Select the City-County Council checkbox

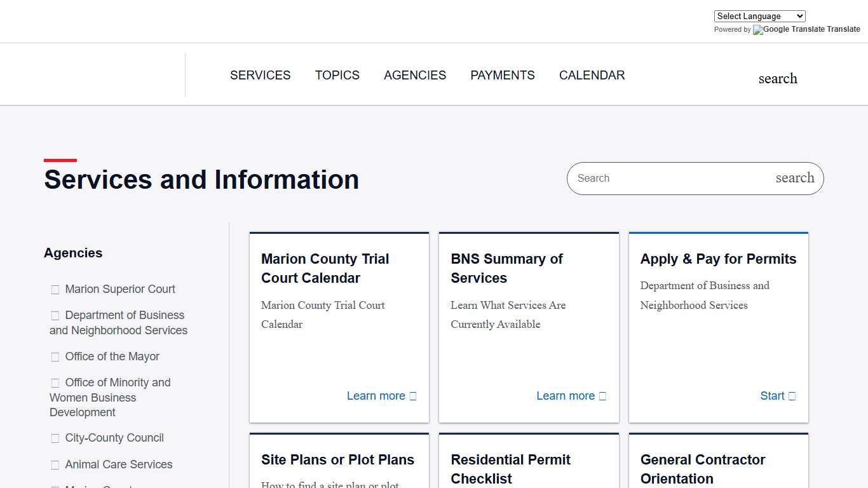55,438
